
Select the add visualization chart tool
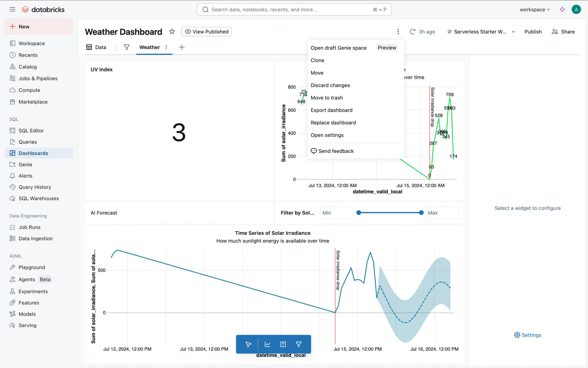[267, 344]
